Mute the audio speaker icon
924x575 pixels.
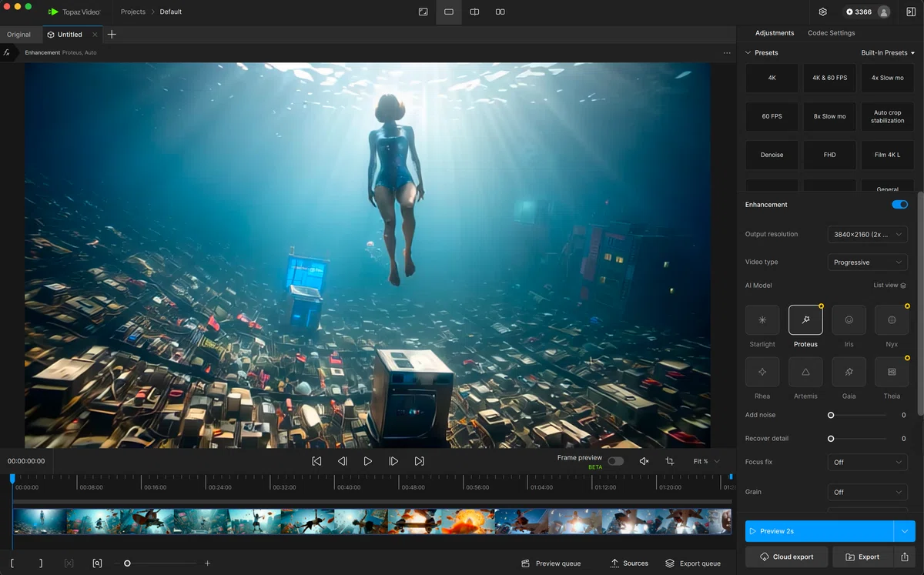pos(644,461)
